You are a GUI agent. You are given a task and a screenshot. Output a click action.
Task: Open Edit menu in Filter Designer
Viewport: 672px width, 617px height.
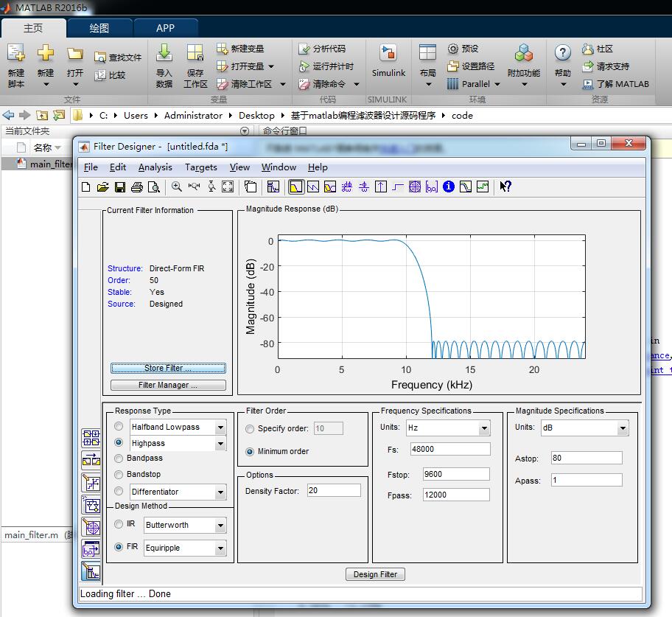tap(118, 167)
